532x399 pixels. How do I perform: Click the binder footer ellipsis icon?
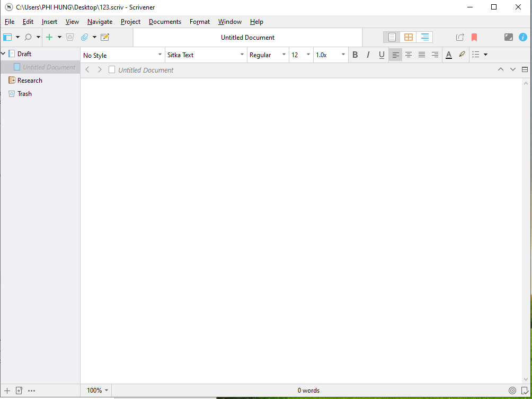point(32,391)
